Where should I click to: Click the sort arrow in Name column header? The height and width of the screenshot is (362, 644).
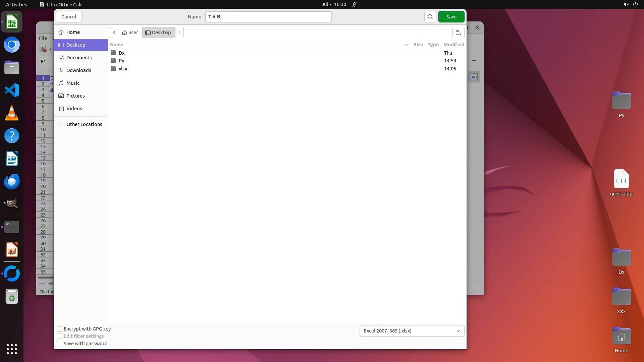406,45
